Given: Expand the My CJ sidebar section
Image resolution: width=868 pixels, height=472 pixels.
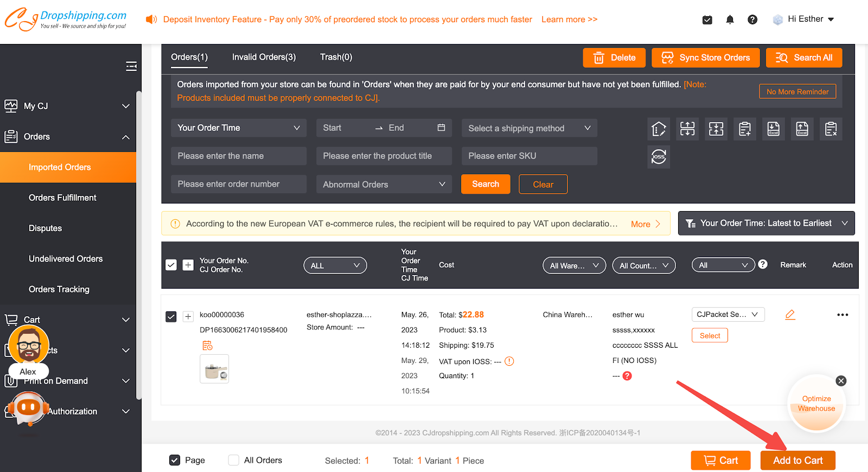Looking at the screenshot, I should (68, 106).
